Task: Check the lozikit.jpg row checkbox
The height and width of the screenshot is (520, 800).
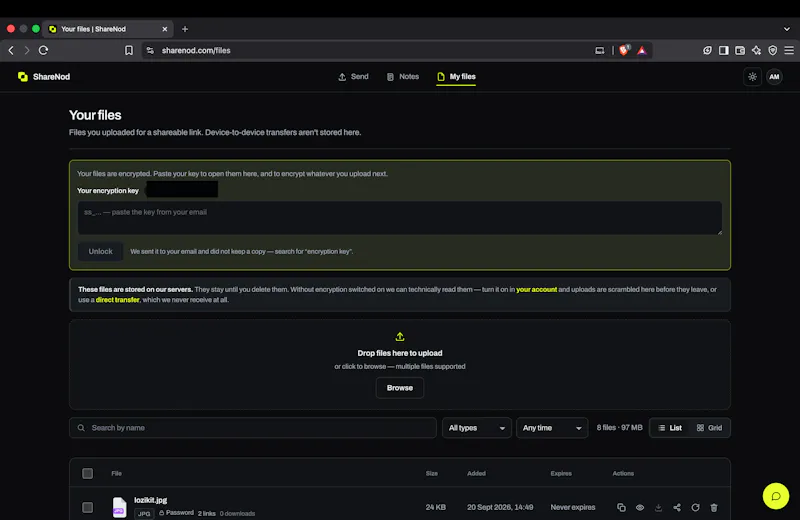Action: coord(88,507)
